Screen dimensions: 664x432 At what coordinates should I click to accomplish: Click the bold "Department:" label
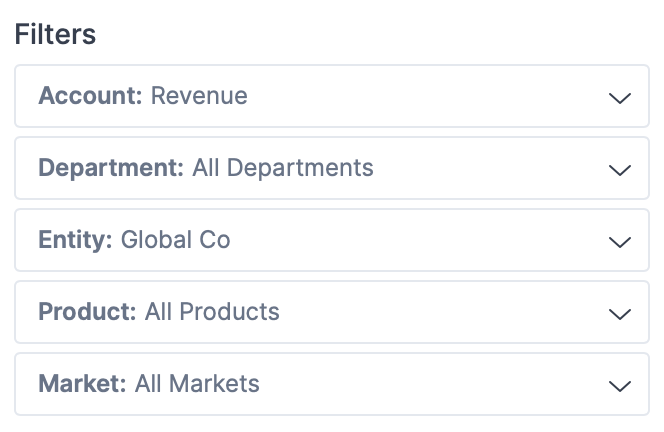click(111, 168)
